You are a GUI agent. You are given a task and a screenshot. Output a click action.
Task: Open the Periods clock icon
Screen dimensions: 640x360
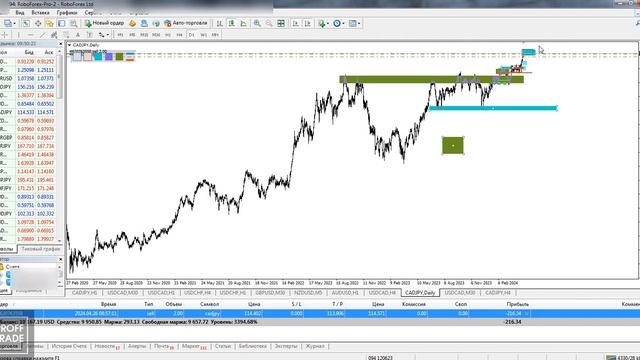[337, 24]
